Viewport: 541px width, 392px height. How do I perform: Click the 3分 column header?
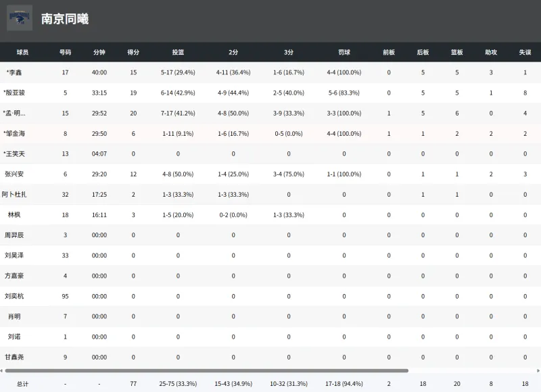[289, 52]
